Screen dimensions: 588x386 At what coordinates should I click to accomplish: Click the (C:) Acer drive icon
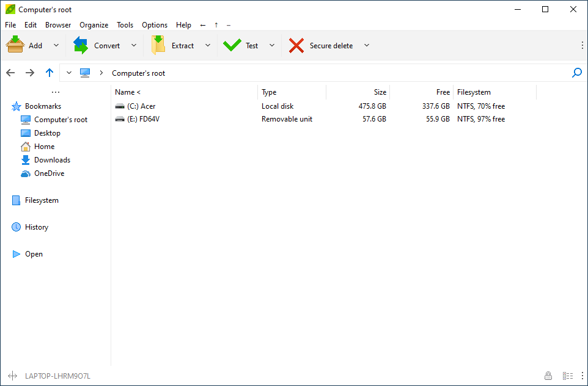pyautogui.click(x=120, y=106)
